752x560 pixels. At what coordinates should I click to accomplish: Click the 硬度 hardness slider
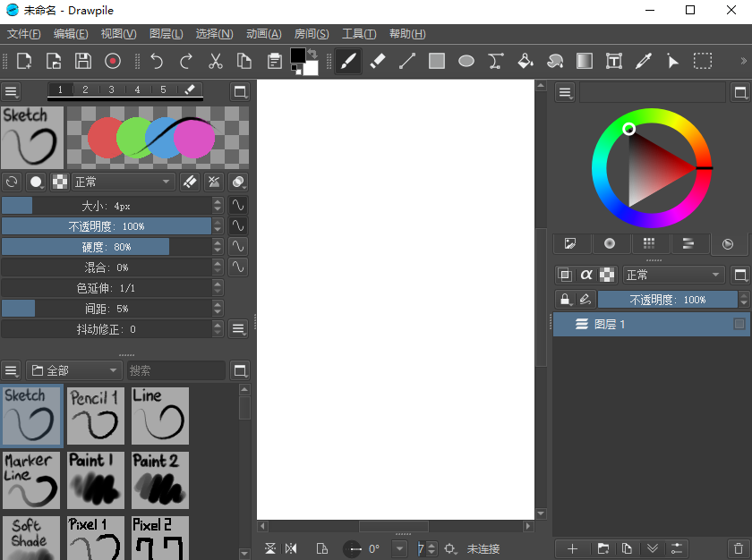click(107, 247)
